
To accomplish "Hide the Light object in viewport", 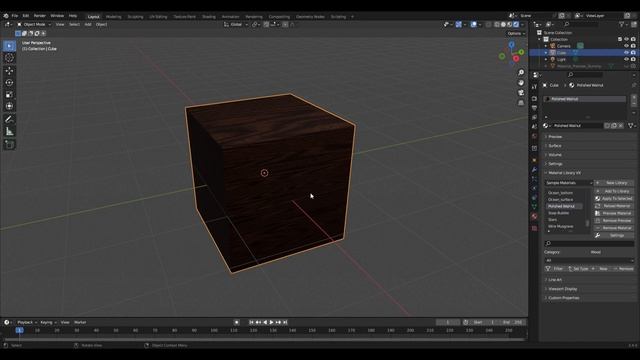I will pos(626,59).
